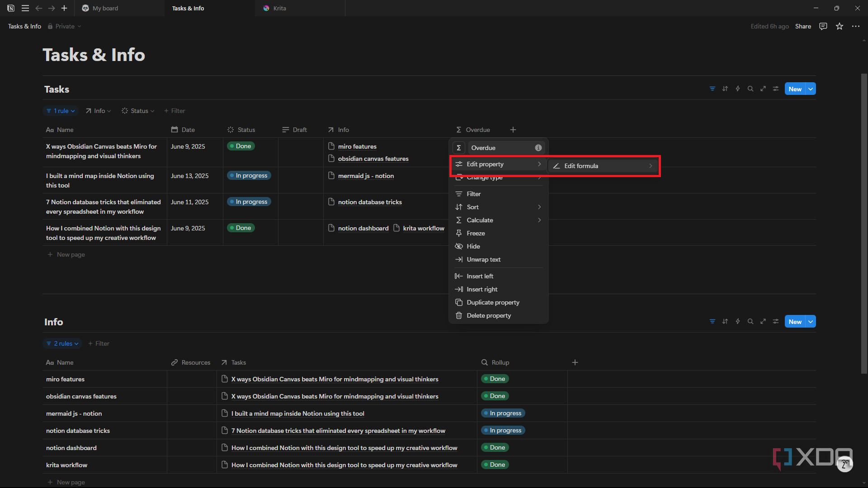The image size is (868, 488).
Task: Open the Tasks database sort icon
Action: pos(725,89)
